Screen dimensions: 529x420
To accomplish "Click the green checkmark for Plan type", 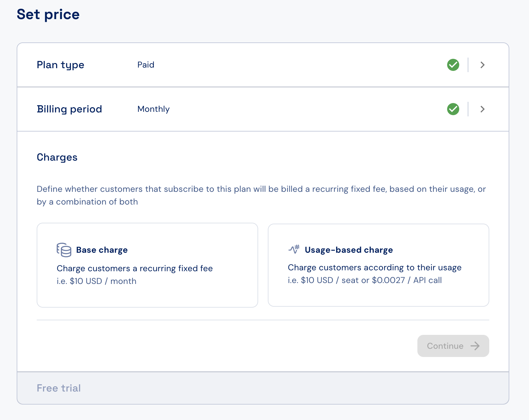I will [453, 65].
